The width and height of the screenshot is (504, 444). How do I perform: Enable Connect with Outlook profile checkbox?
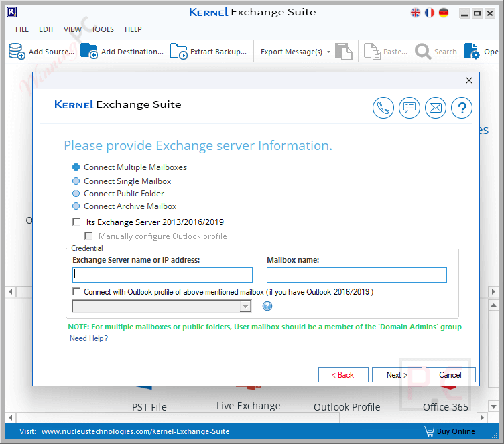pos(76,292)
